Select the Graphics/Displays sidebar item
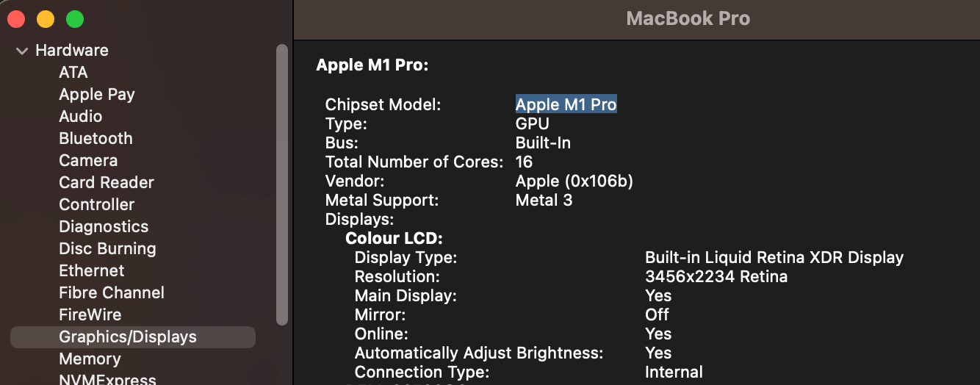This screenshot has width=980, height=385. [x=128, y=337]
